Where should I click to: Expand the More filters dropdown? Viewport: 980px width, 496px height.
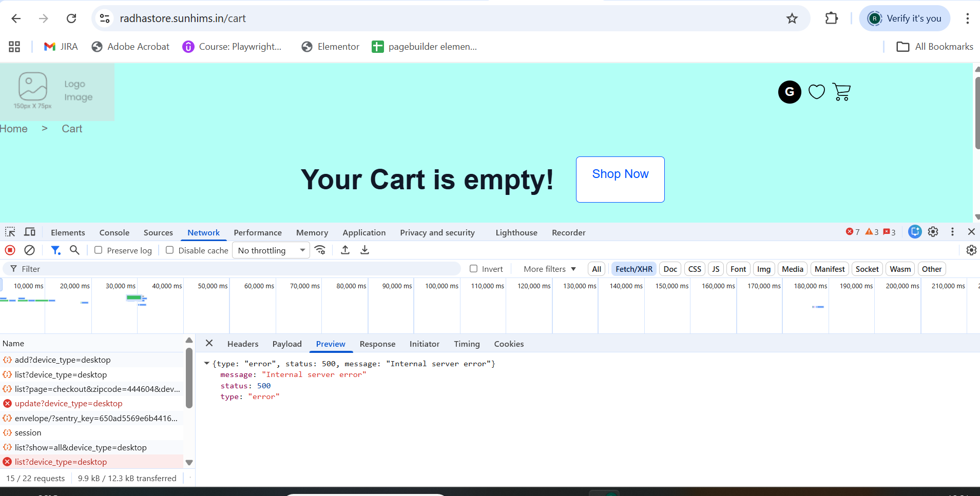550,269
